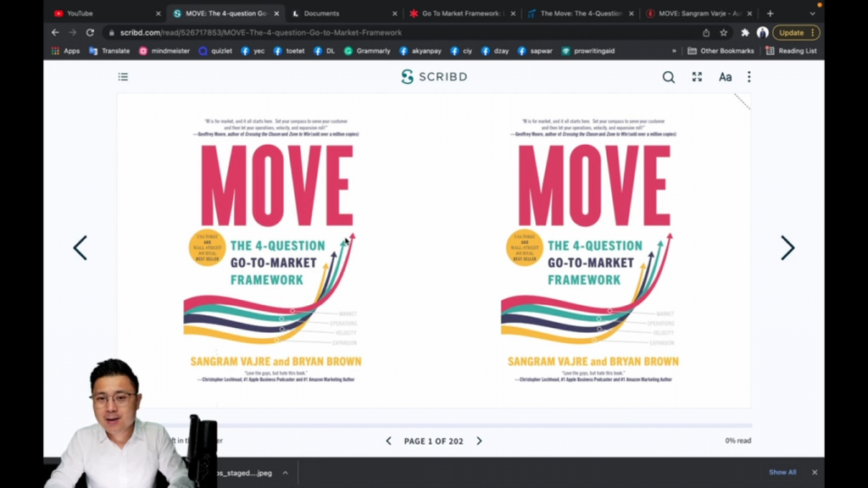Close the downloads bar

click(815, 473)
